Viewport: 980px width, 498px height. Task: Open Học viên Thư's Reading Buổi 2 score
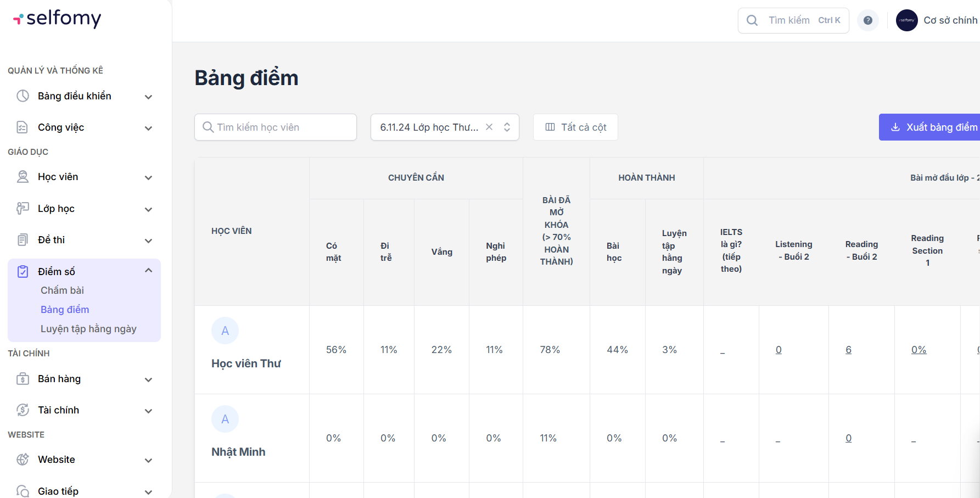[x=848, y=350]
